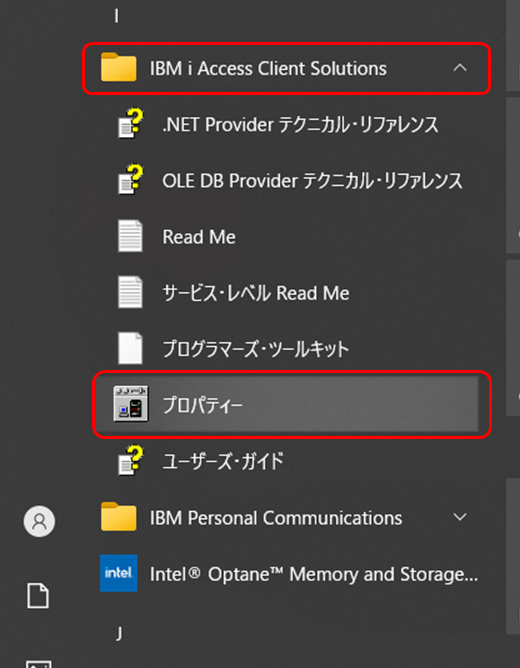
Task: Click the IBM i Access Client Solutions folder icon
Action: 118,67
